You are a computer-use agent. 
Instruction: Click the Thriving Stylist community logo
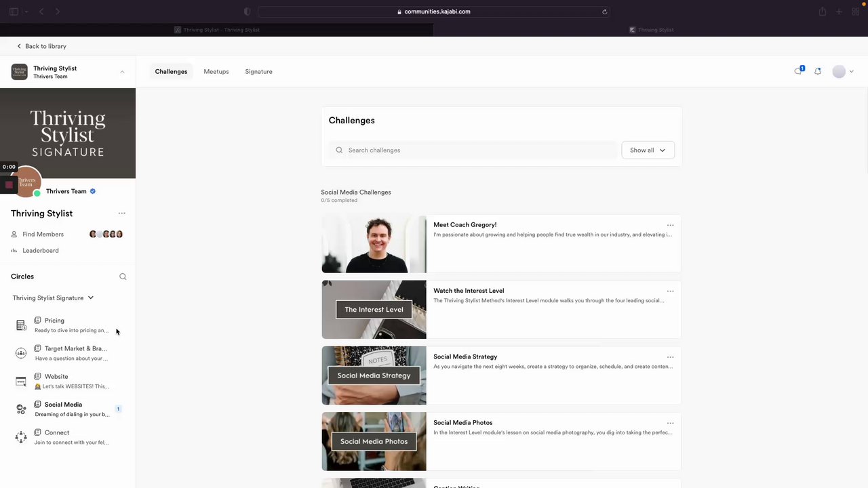pyautogui.click(x=19, y=72)
